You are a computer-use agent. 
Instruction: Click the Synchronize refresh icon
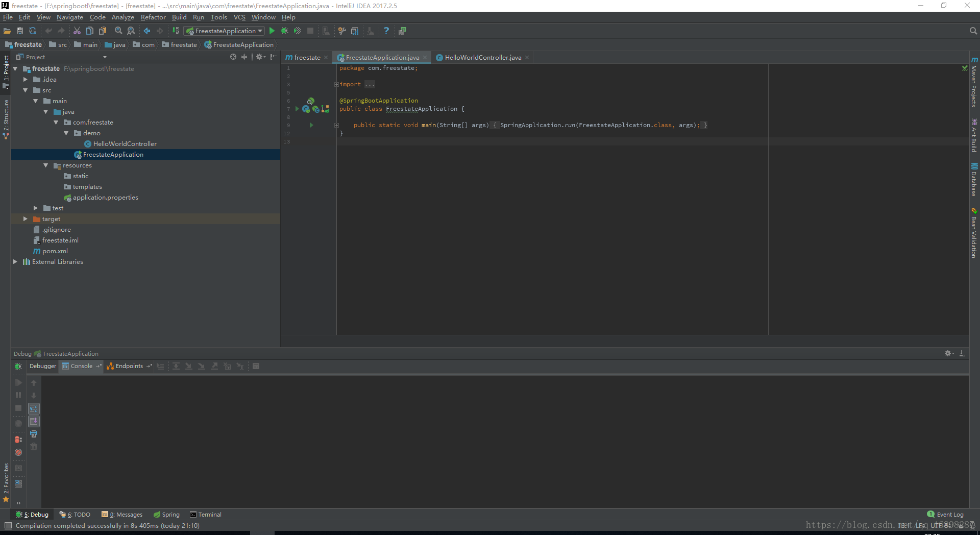tap(33, 31)
